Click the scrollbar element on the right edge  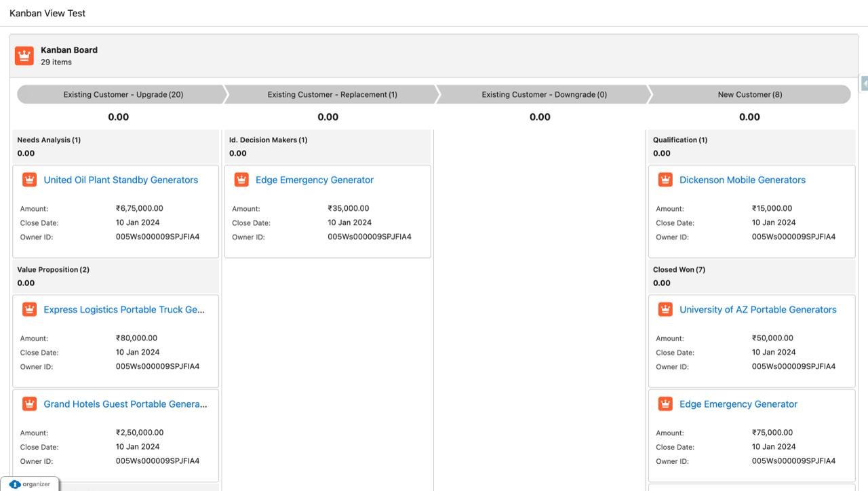pyautogui.click(x=864, y=83)
